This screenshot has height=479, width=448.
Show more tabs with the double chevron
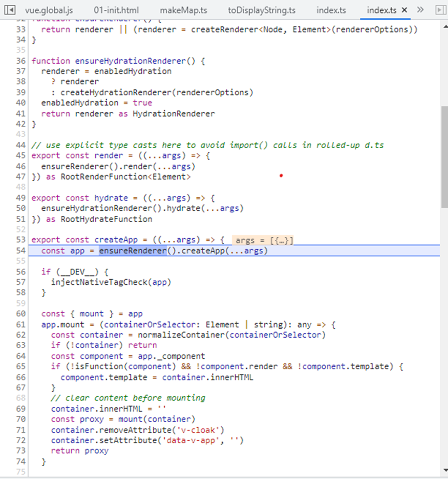coord(421,10)
